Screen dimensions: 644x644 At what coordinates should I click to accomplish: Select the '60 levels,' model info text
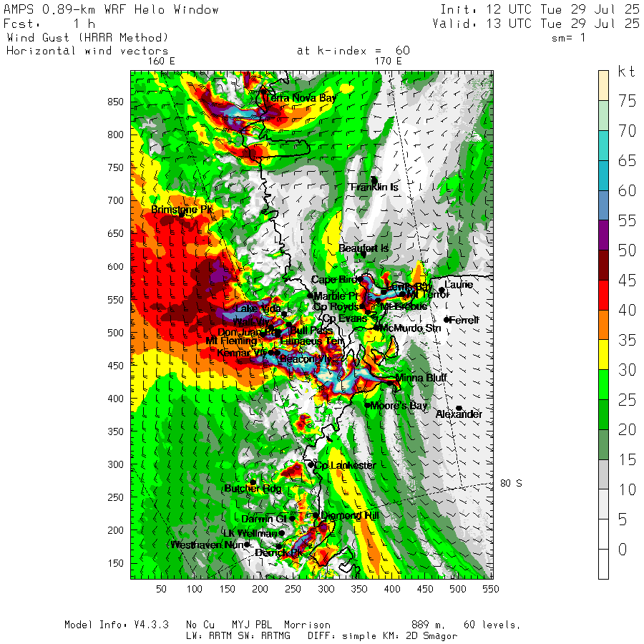click(492, 625)
